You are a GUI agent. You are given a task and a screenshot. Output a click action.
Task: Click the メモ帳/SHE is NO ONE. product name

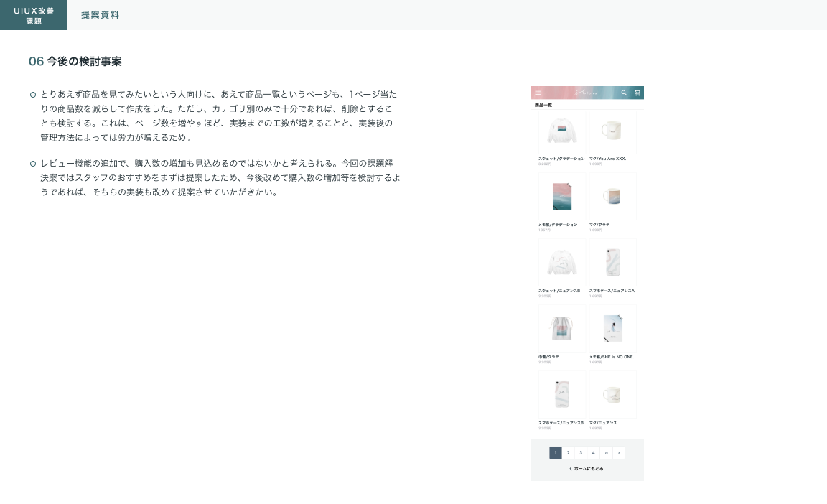[x=612, y=357]
